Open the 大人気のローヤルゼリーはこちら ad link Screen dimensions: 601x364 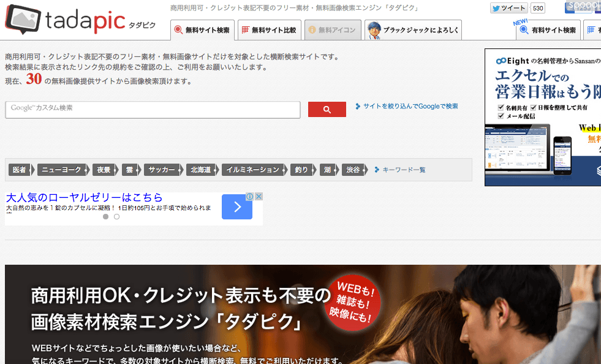click(85, 197)
